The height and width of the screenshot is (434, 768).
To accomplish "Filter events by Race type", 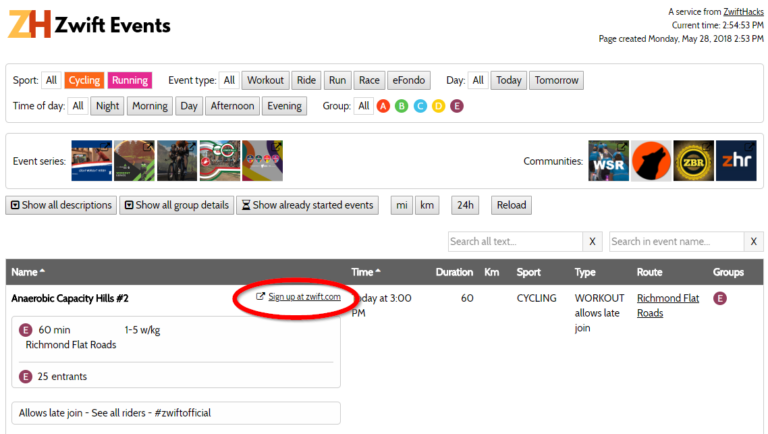I will (x=369, y=80).
